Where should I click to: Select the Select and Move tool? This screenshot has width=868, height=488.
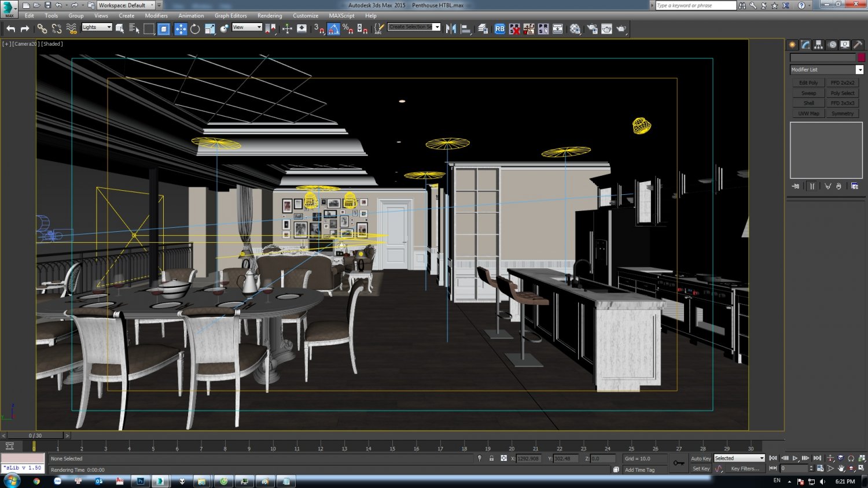click(181, 28)
